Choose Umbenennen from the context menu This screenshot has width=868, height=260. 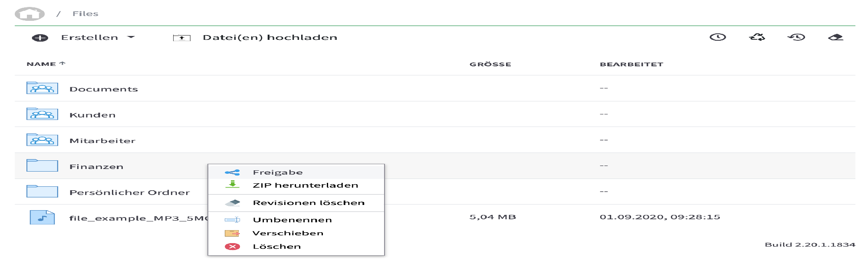293,220
